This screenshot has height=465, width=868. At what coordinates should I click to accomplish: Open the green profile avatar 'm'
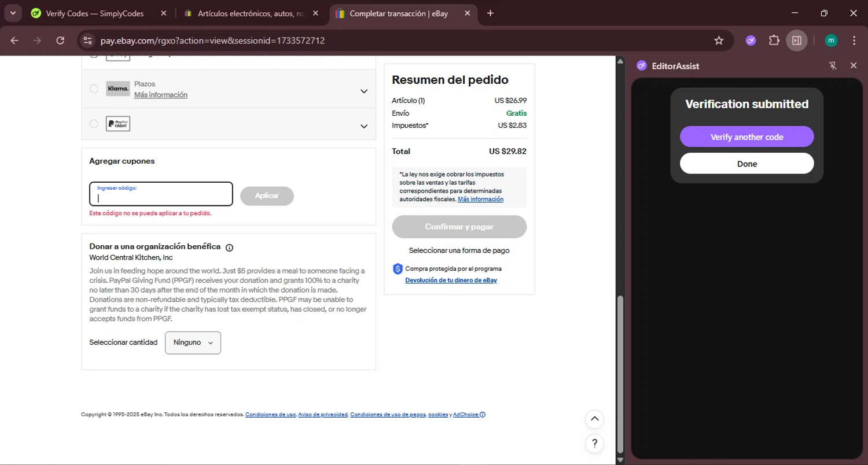[x=831, y=40]
